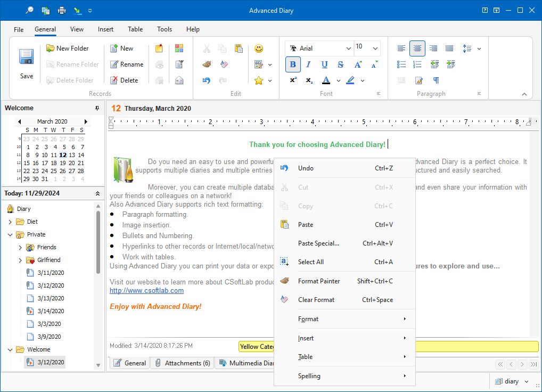
Task: Click the grow font size icon
Action: pyautogui.click(x=358, y=64)
